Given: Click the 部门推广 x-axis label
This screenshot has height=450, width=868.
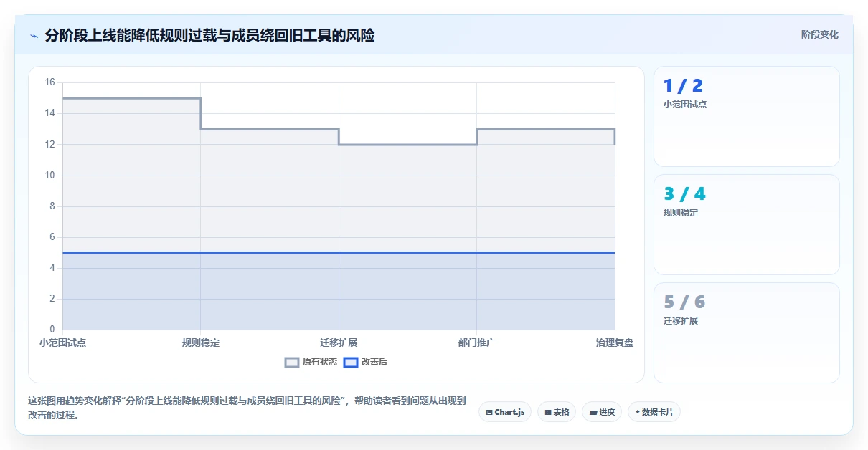Looking at the screenshot, I should point(476,343).
